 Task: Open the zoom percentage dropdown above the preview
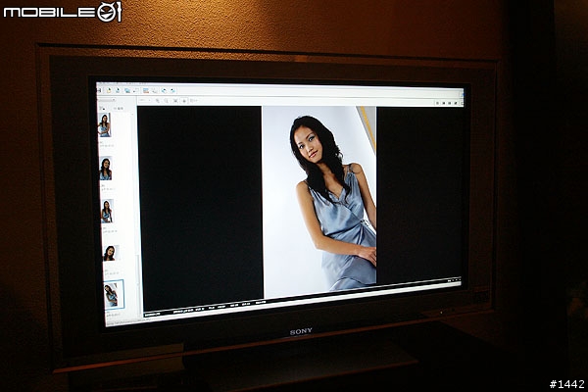tap(145, 100)
